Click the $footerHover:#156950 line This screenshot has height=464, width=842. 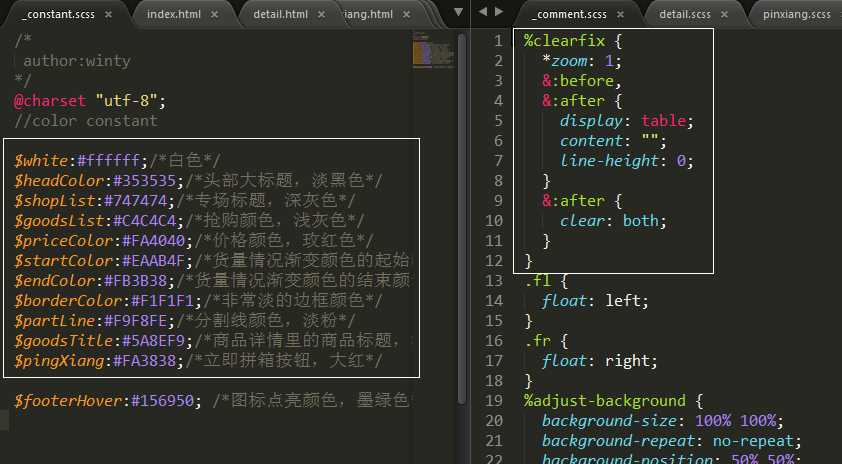(212, 400)
